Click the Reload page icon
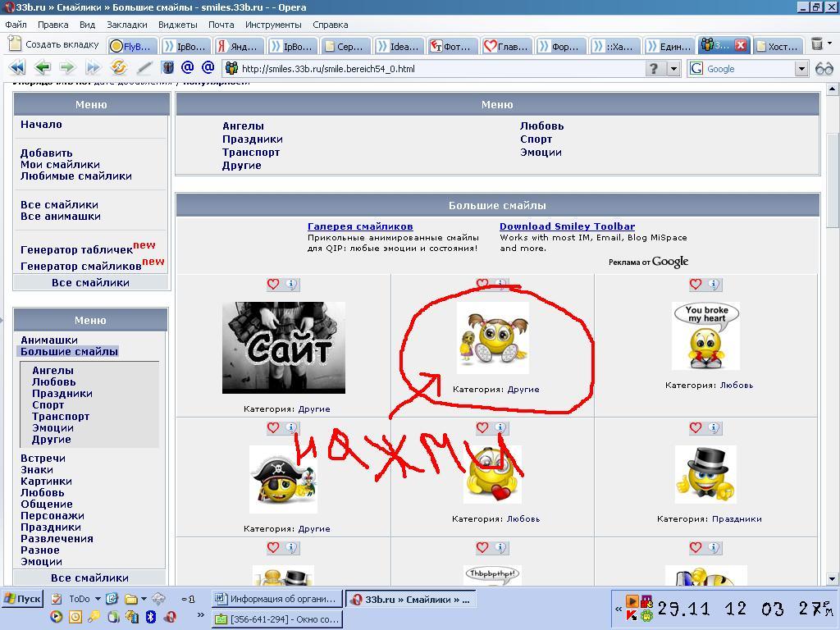840x630 pixels. (x=119, y=69)
